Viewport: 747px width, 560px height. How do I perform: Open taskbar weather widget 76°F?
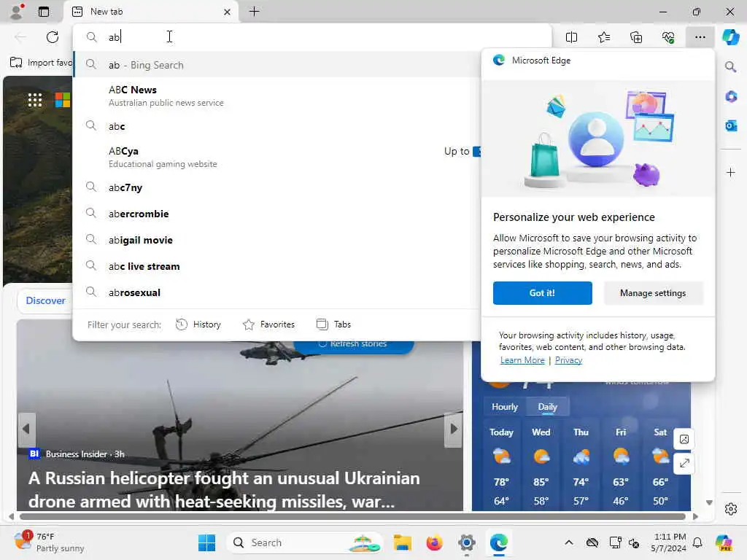(x=49, y=542)
